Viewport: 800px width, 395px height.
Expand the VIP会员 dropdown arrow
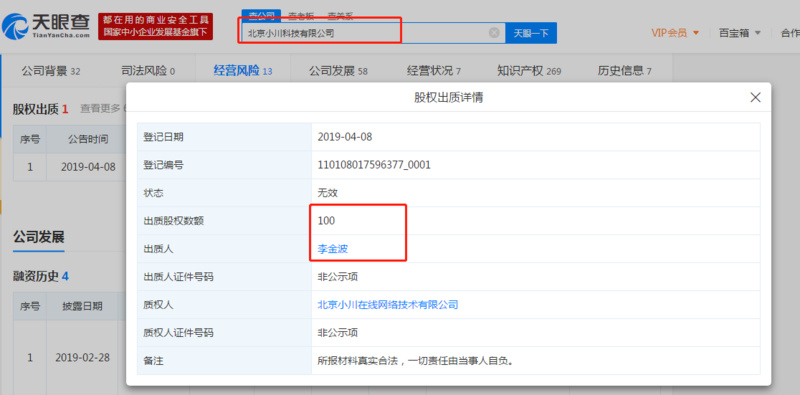pos(695,33)
